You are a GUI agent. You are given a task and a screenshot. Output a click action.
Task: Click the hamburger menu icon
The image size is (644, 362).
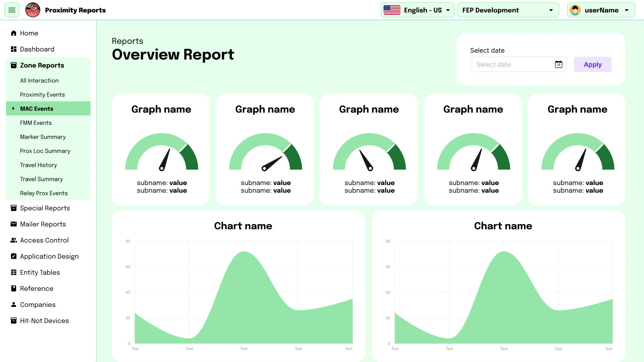pos(12,10)
